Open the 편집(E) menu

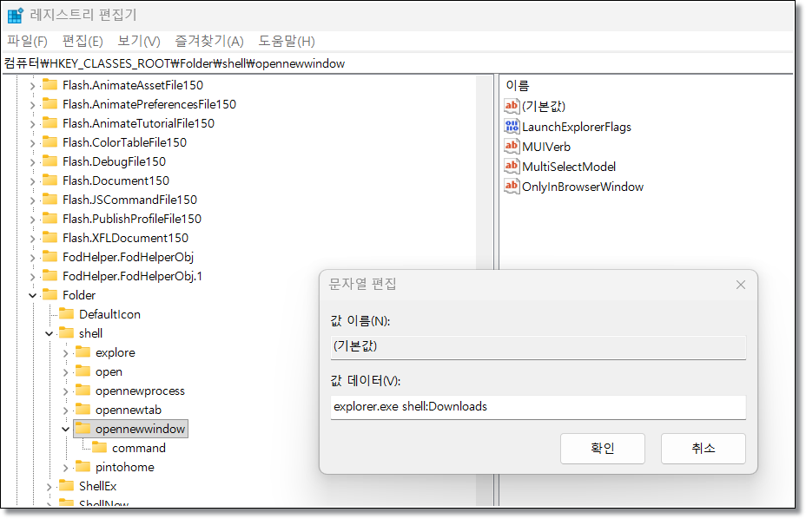(83, 41)
